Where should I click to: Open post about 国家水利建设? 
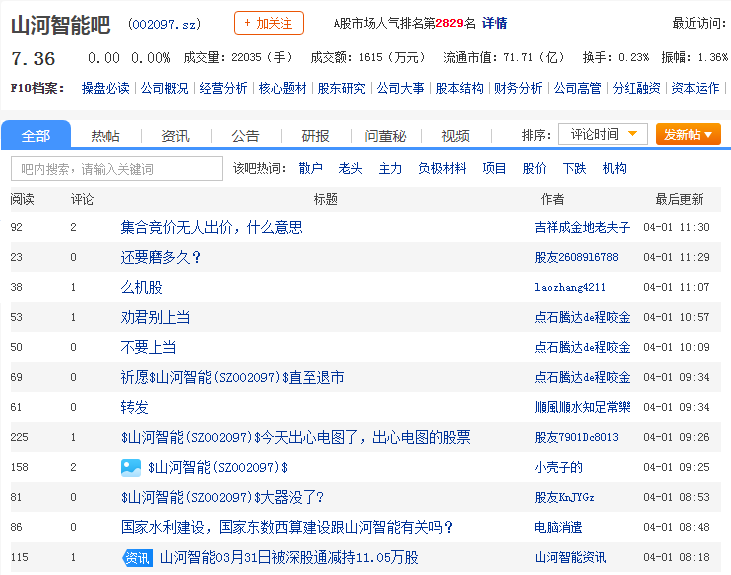coord(287,527)
